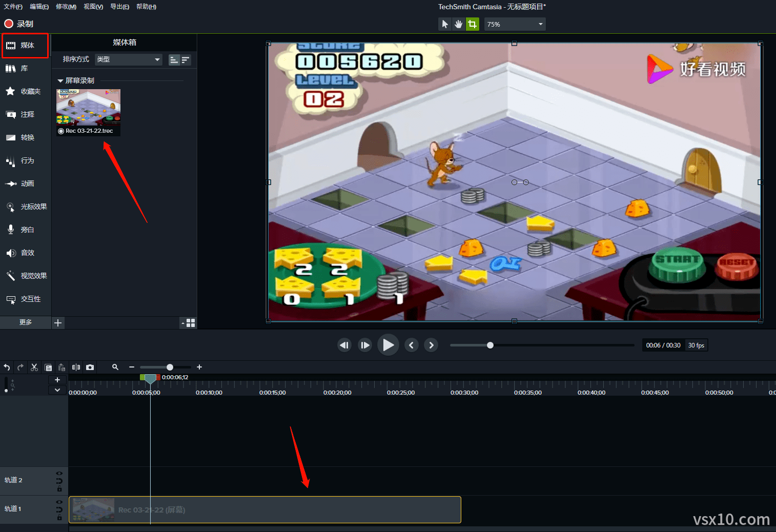Image resolution: width=776 pixels, height=532 pixels.
Task: Click the track height slider handle
Action: pos(6,391)
